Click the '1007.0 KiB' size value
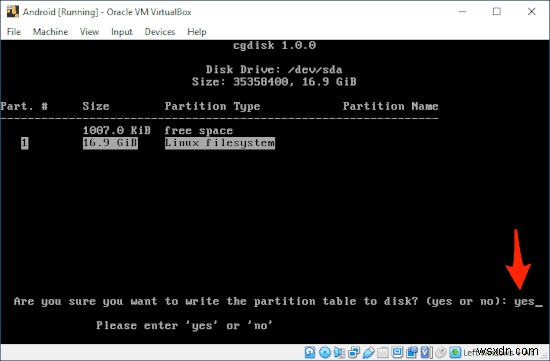Image resolution: width=550 pixels, height=361 pixels. (x=117, y=131)
